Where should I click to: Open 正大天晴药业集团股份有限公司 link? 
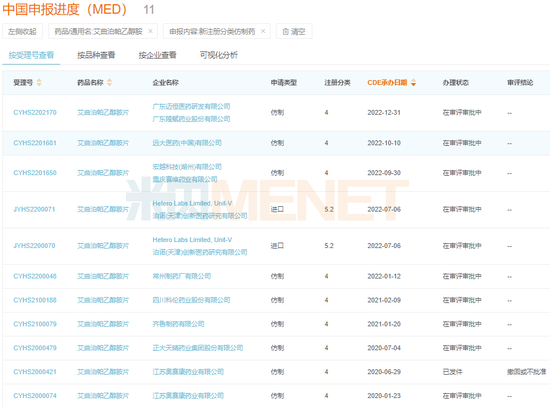pyautogui.click(x=197, y=348)
